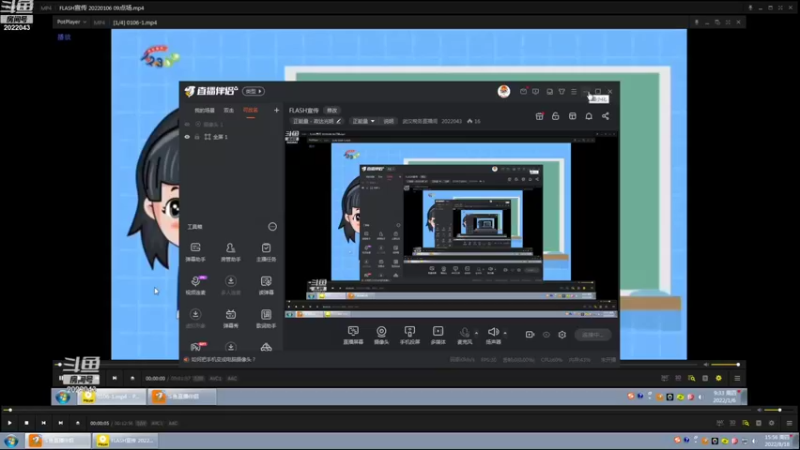Open the read-danmaku tool
The image size is (800, 450).
(x=266, y=285)
